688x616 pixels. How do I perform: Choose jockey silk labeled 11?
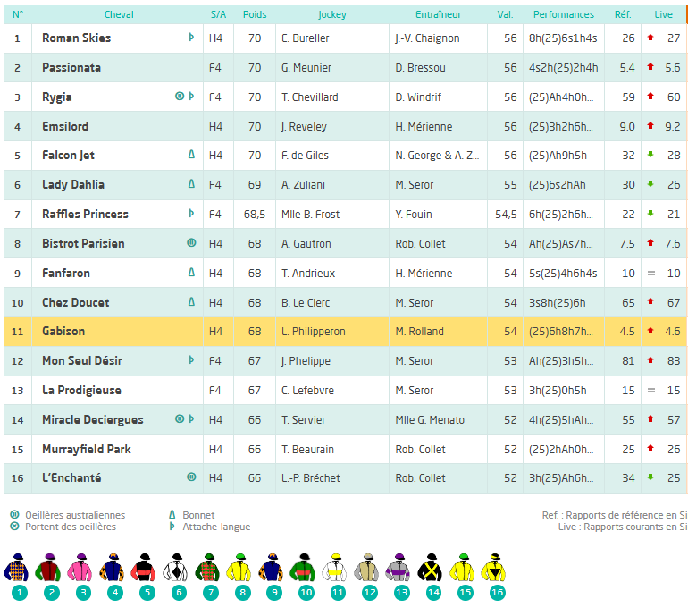click(336, 569)
